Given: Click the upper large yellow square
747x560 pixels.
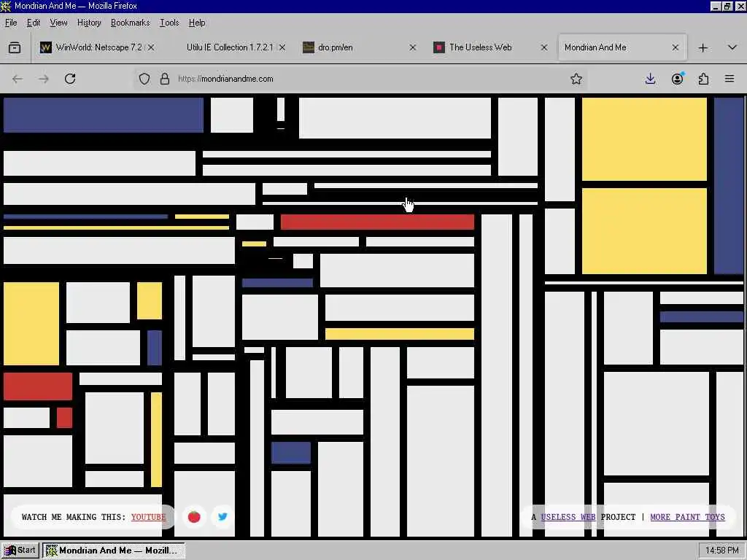Looking at the screenshot, I should [x=644, y=139].
